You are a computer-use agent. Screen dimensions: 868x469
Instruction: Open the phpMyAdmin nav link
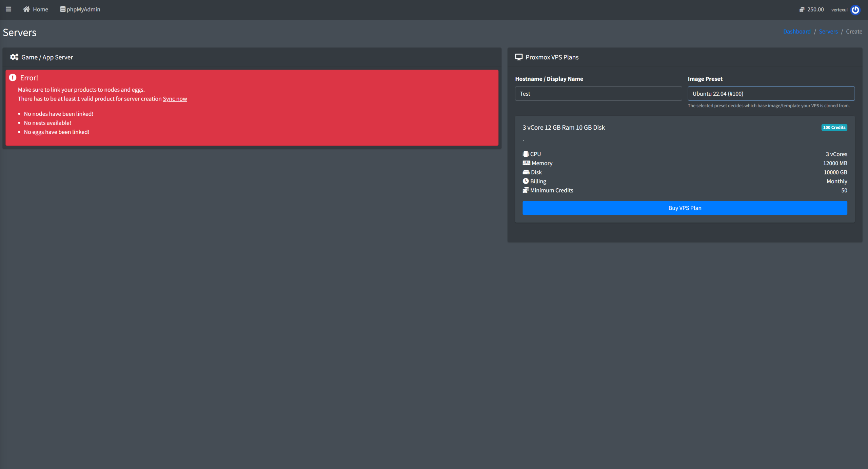(x=83, y=10)
